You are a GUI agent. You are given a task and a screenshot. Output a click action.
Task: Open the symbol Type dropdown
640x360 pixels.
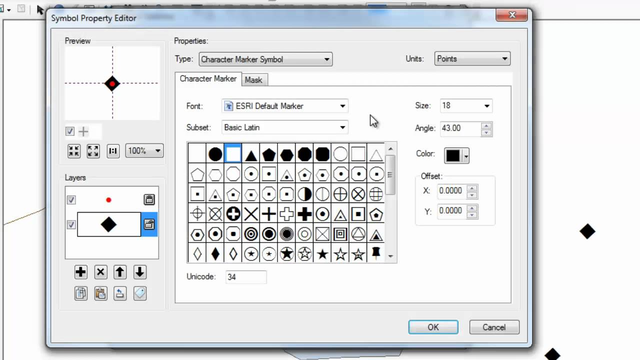266,60
